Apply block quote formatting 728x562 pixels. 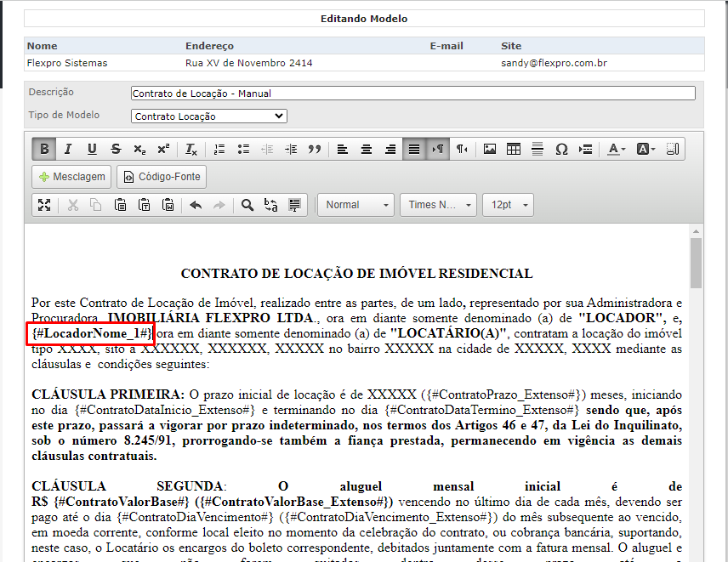coord(315,149)
